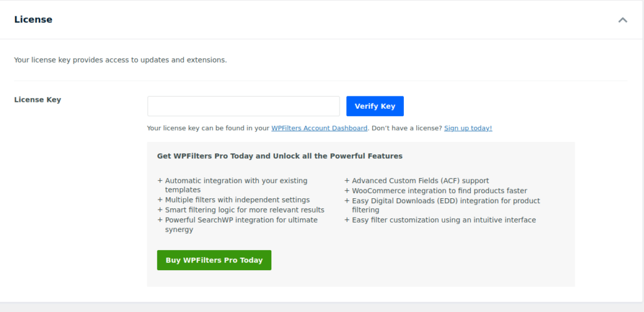
Task: Click Advanced Custom Fields support item
Action: click(420, 181)
